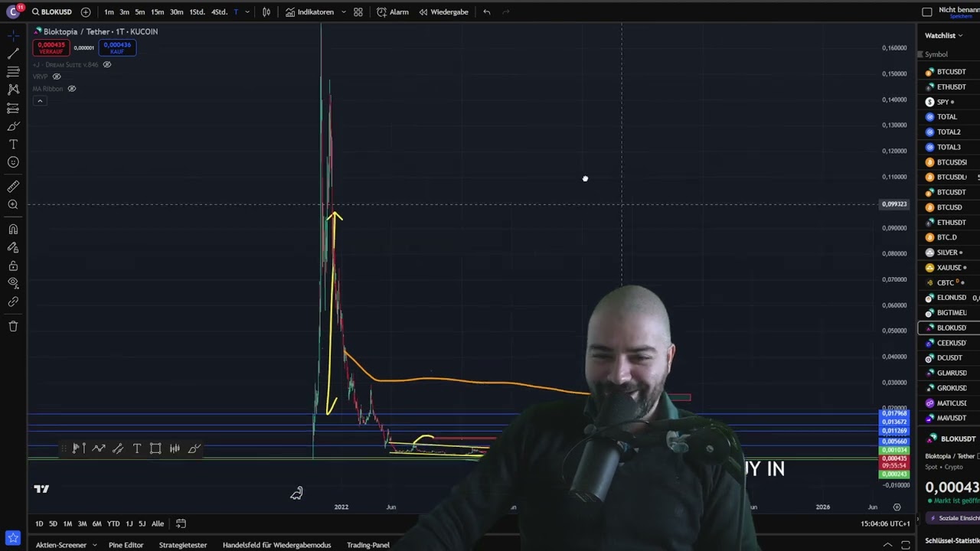
Task: Open the forecasting tools in sidebar
Action: [13, 108]
